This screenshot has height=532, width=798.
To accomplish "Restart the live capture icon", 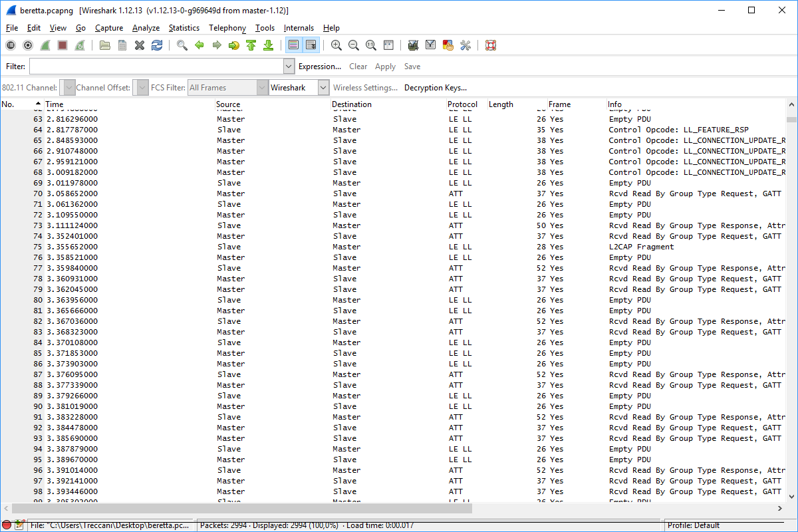I will (x=80, y=45).
